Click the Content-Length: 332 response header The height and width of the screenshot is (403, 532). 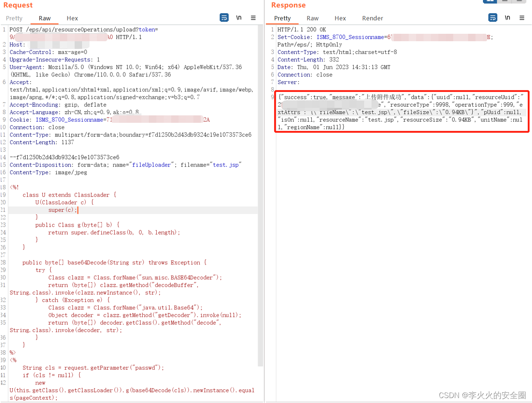pos(308,60)
